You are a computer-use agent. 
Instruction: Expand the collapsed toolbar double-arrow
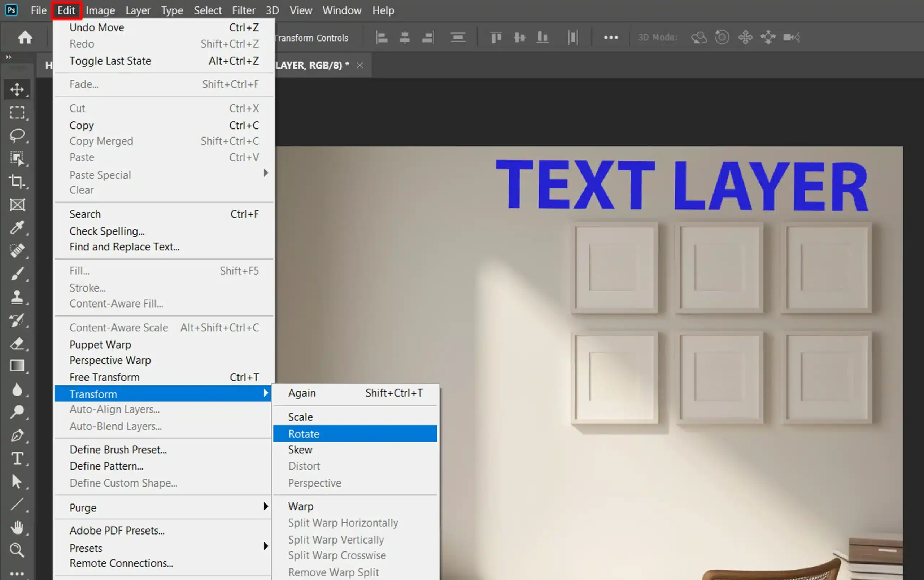point(8,57)
